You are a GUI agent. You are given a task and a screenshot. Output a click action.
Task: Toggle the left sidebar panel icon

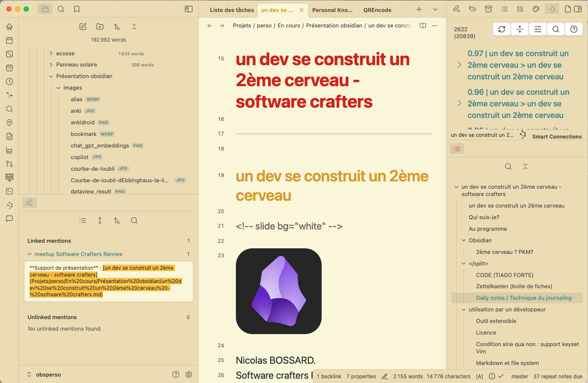point(188,9)
